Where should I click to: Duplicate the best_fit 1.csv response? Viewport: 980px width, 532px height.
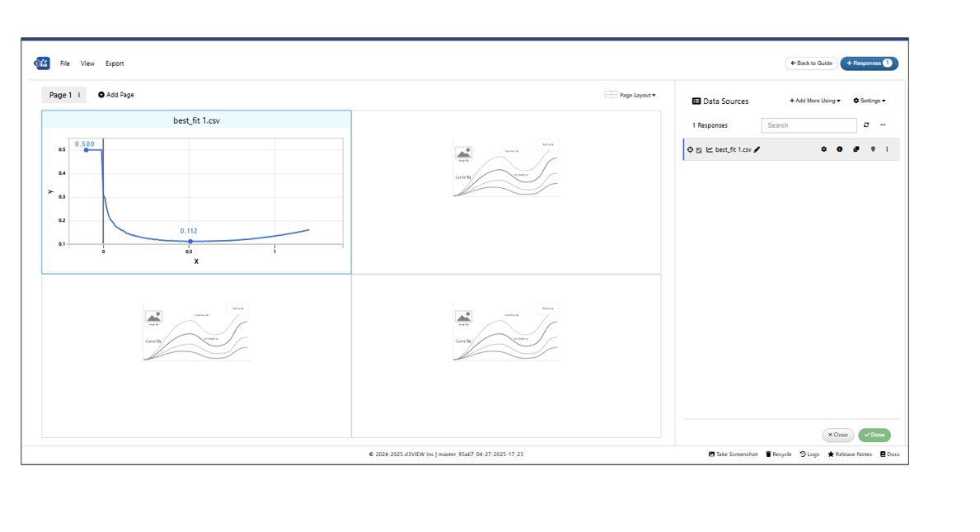tap(856, 150)
